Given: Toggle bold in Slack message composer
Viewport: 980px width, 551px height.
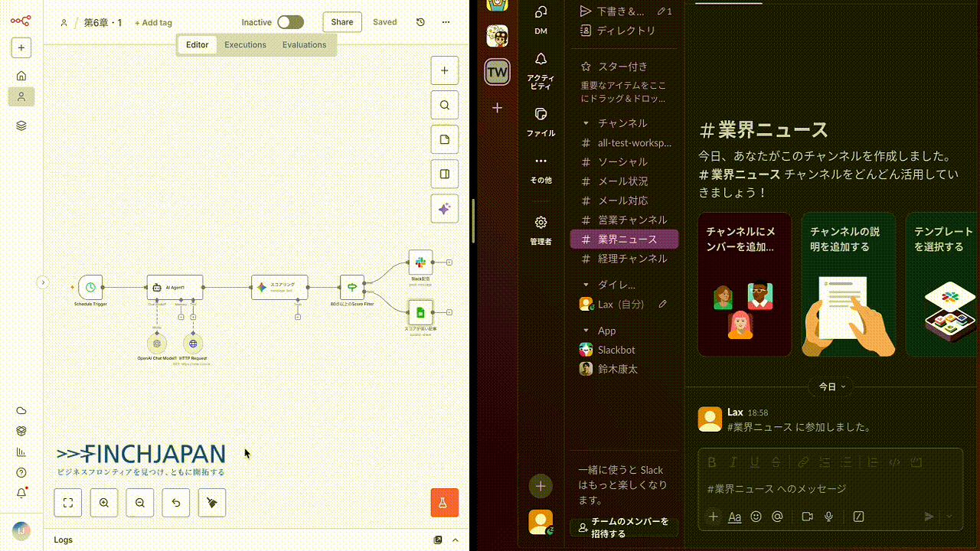Looking at the screenshot, I should (x=712, y=462).
